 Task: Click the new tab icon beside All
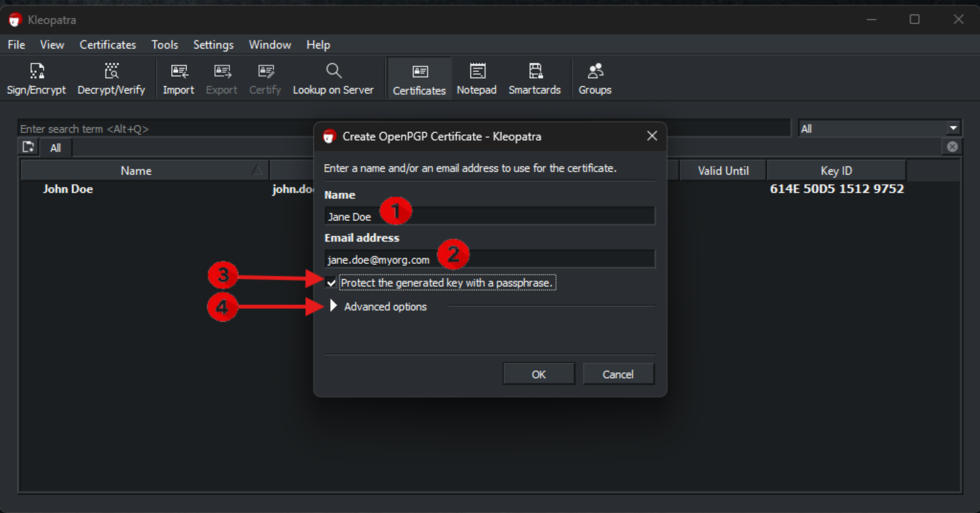pos(28,147)
